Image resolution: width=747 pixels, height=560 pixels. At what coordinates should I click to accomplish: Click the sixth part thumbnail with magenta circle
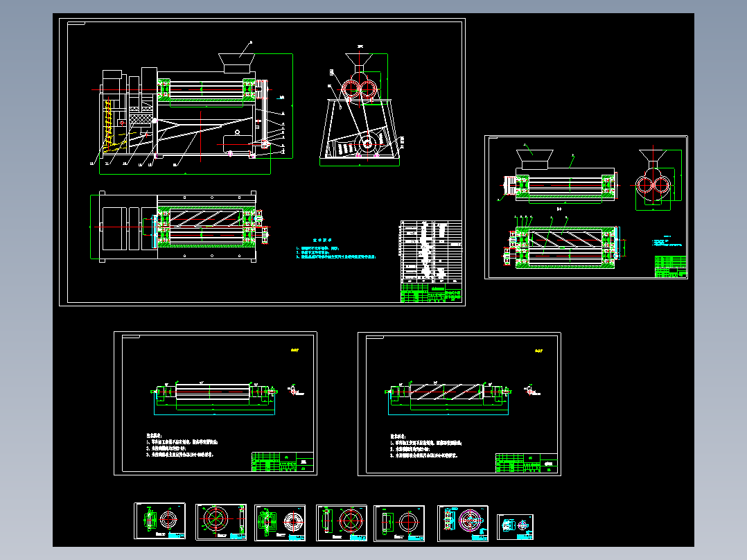(x=463, y=524)
